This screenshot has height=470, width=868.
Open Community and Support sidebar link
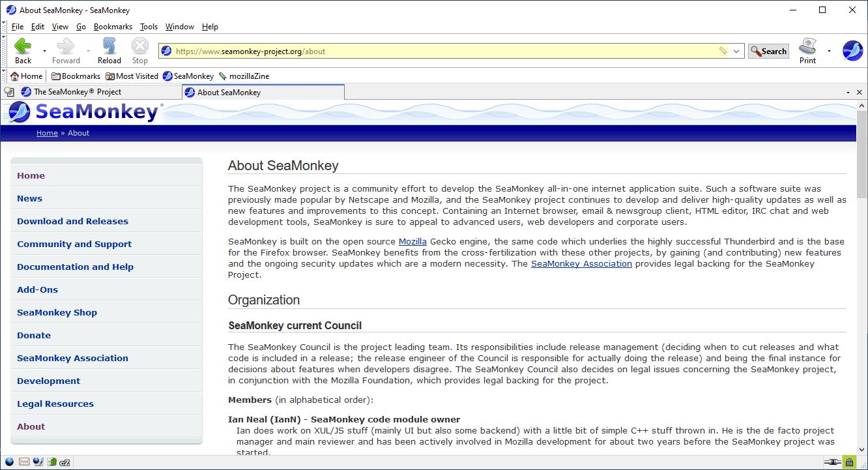(74, 244)
